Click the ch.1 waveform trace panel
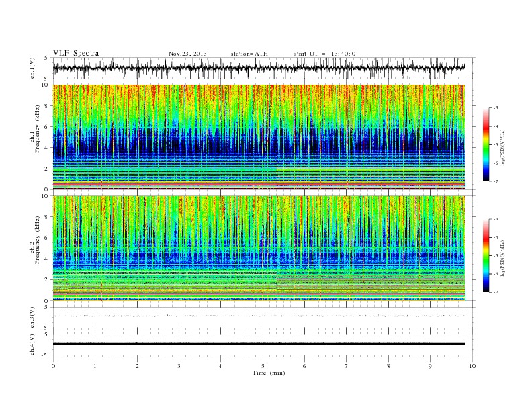The image size is (532, 411). click(264, 68)
